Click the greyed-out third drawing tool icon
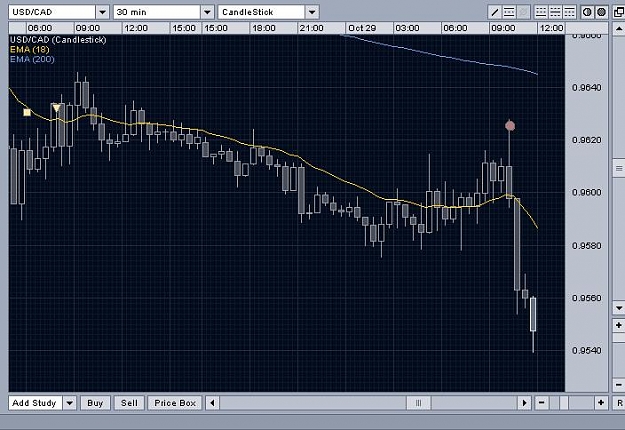Screen dimensions: 625x430 tap(523, 12)
